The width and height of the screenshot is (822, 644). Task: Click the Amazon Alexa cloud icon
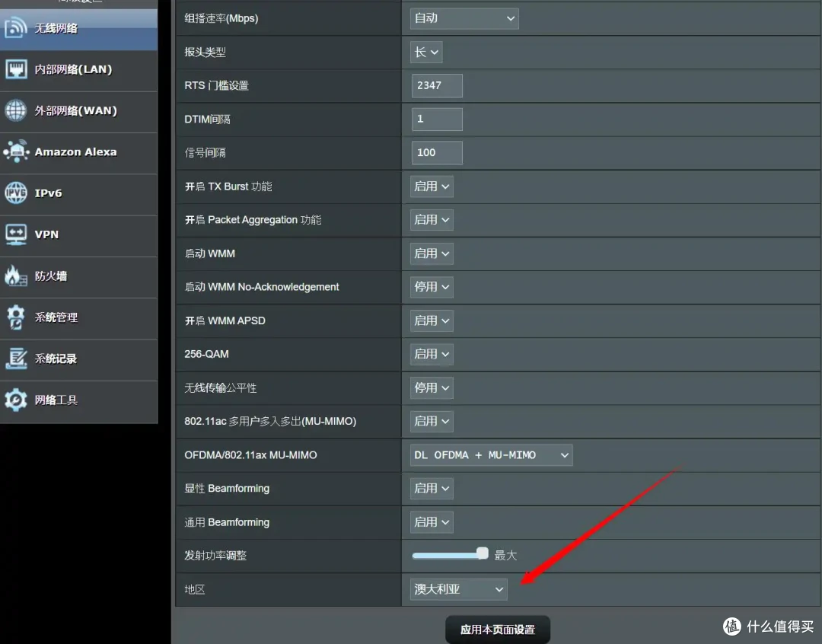[17, 151]
